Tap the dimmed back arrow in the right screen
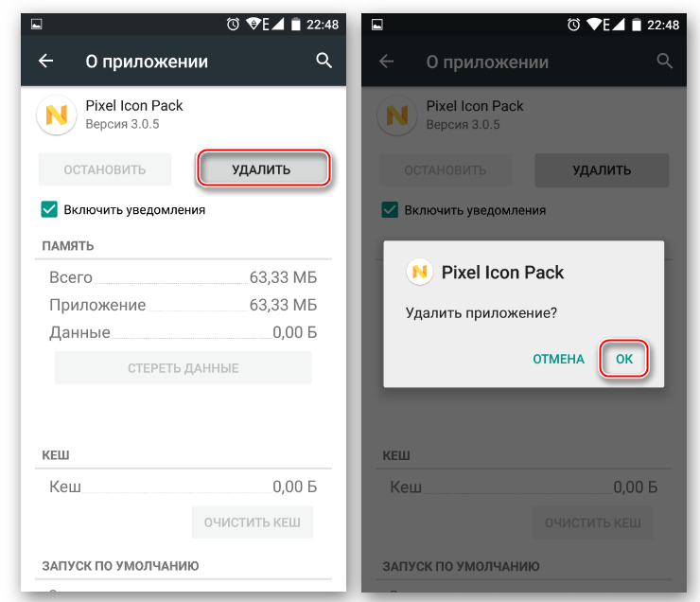700x602 pixels. click(x=386, y=62)
